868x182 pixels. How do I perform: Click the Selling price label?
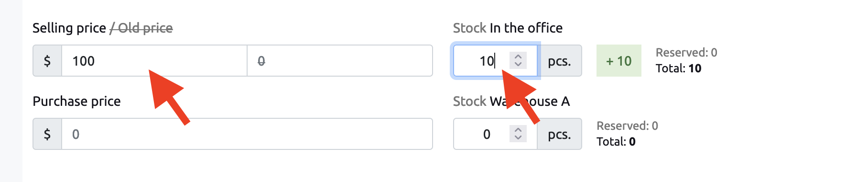69,28
